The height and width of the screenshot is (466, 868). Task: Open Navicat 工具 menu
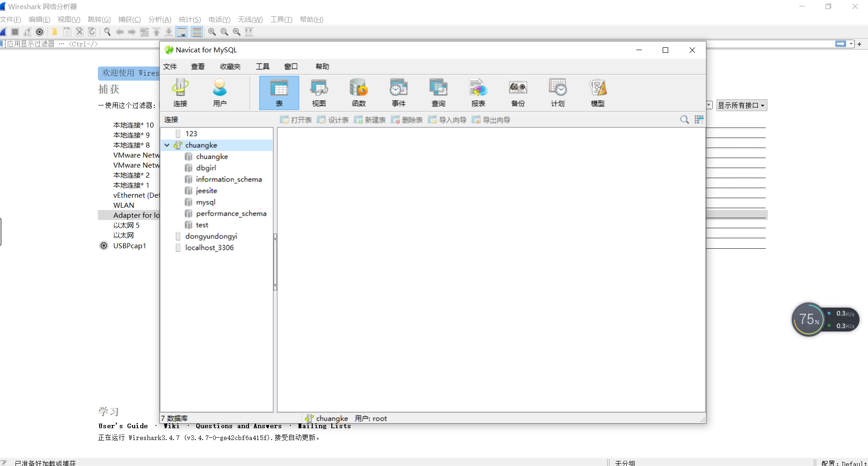[x=263, y=67]
